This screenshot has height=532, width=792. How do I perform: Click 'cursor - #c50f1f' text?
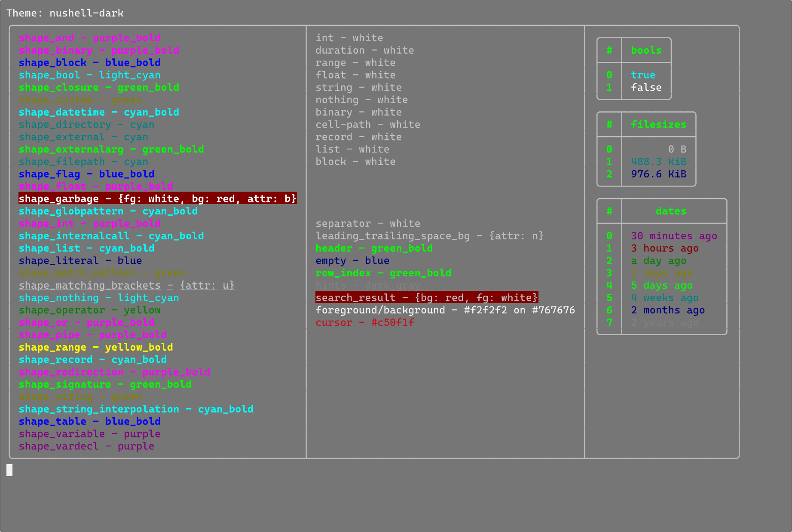pyautogui.click(x=365, y=323)
